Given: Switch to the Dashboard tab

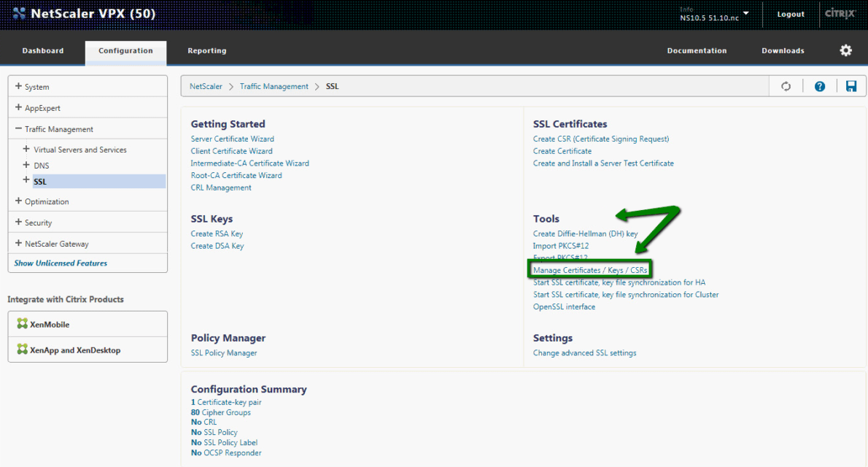Looking at the screenshot, I should click(42, 50).
